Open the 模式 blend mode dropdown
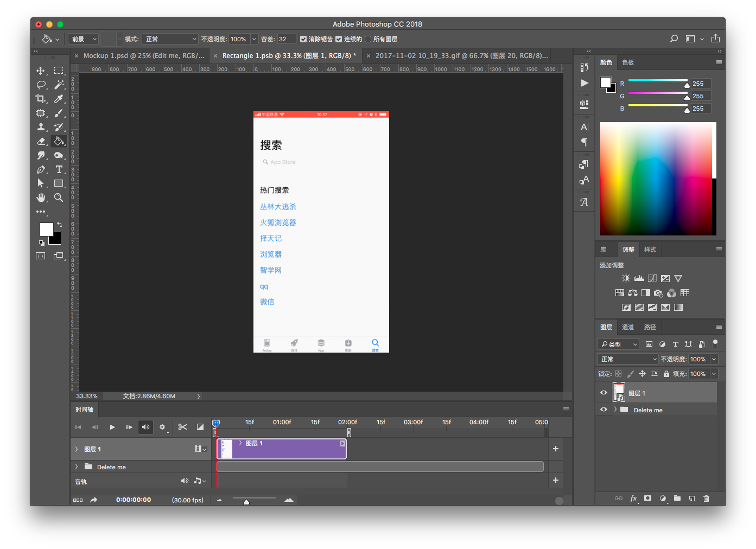Screen dimensions: 756x549 [x=170, y=39]
